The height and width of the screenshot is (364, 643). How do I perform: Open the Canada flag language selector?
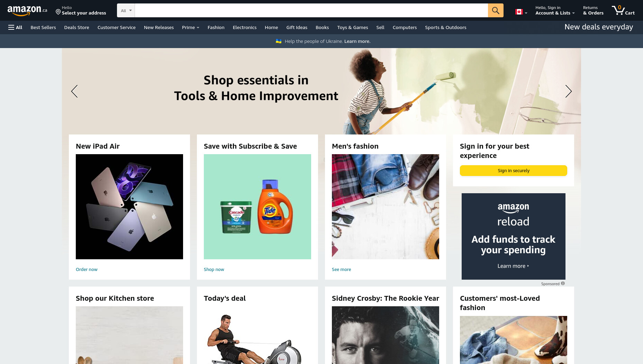(x=521, y=12)
